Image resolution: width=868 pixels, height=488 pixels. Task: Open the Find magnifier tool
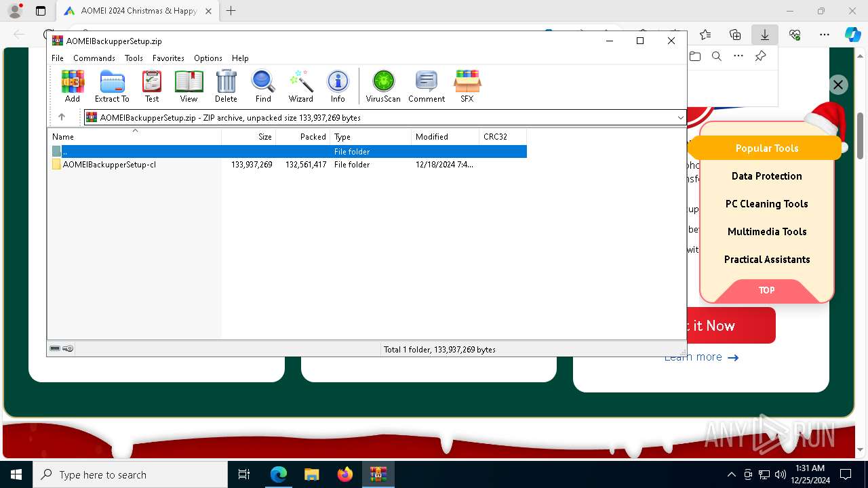coord(263,86)
